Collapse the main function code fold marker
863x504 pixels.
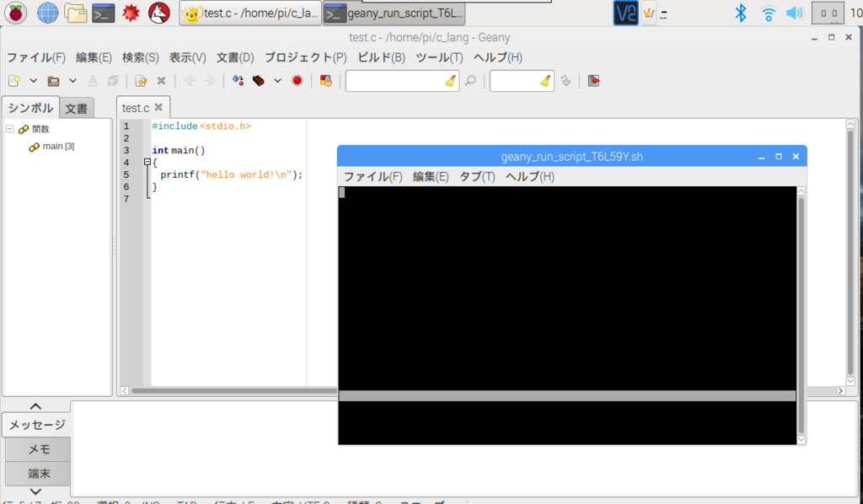click(147, 162)
